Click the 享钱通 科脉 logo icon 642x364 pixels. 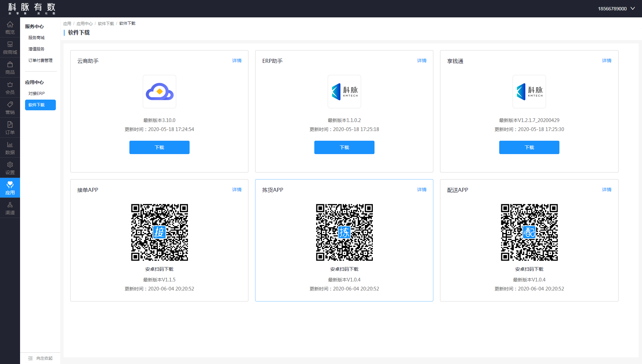pos(529,92)
